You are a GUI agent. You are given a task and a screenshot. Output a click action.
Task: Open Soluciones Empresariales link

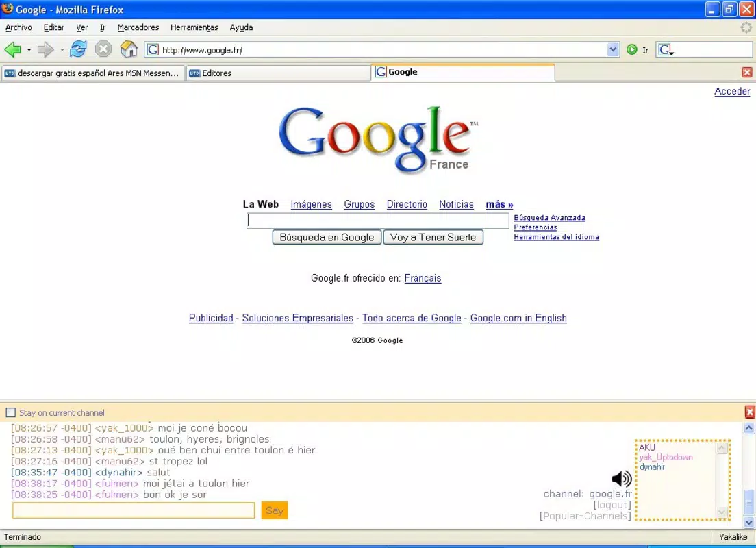coord(297,318)
